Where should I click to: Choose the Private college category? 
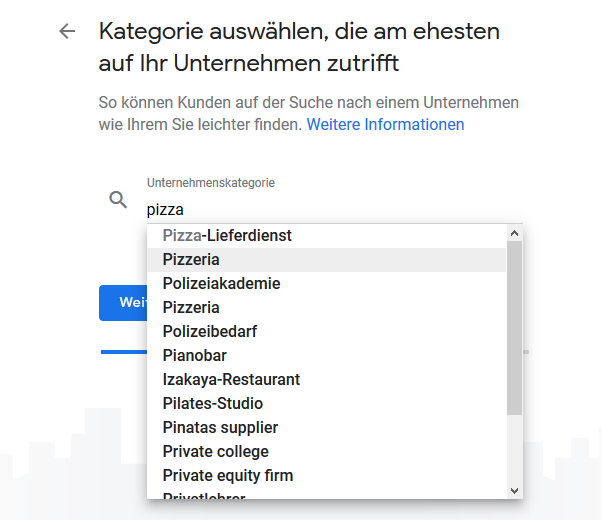[x=215, y=452]
